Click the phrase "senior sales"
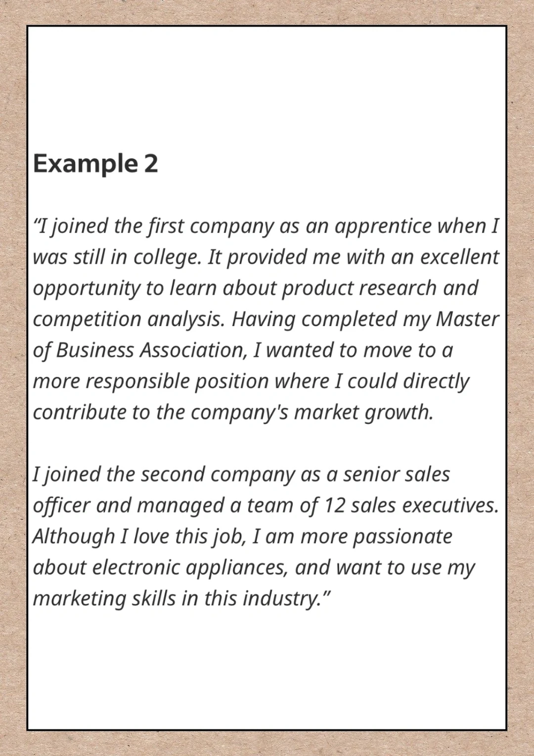534x756 pixels. click(396, 474)
